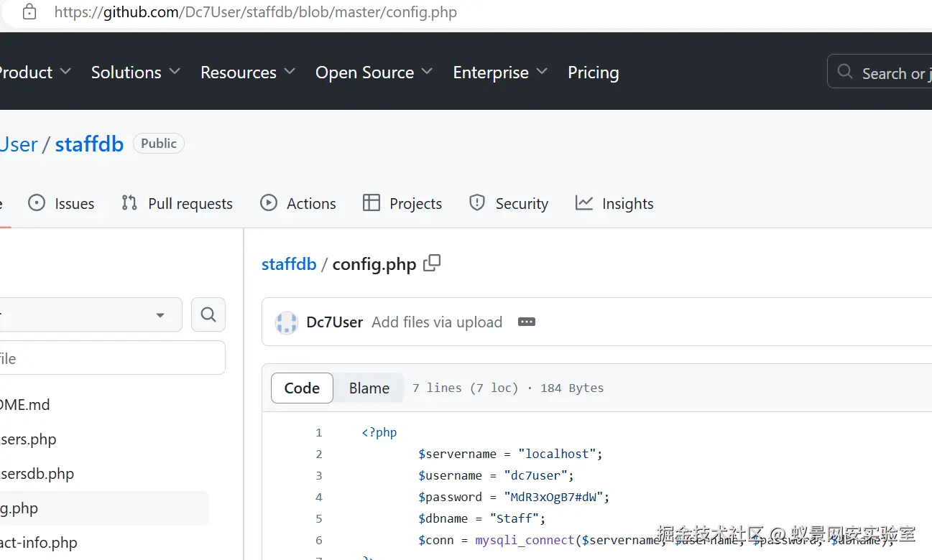The image size is (932, 560).
Task: Open the Issues tab
Action: tap(61, 204)
